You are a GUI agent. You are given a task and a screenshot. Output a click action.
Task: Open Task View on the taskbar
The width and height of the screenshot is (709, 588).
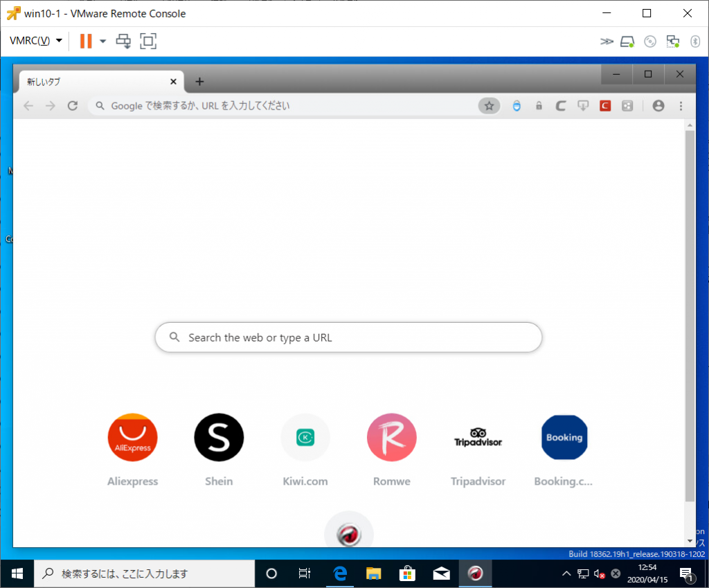[305, 573]
